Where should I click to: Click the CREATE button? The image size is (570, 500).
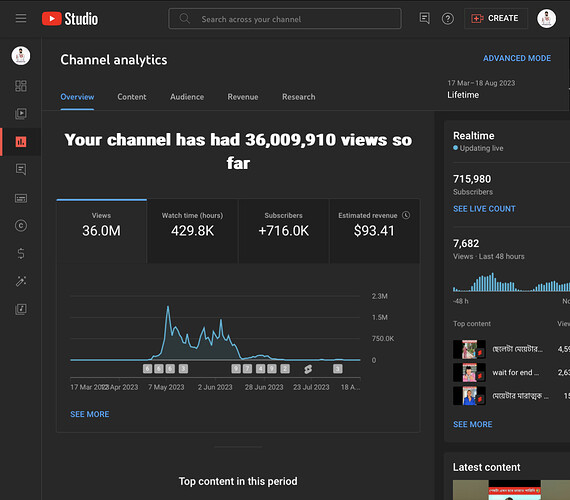(x=495, y=18)
